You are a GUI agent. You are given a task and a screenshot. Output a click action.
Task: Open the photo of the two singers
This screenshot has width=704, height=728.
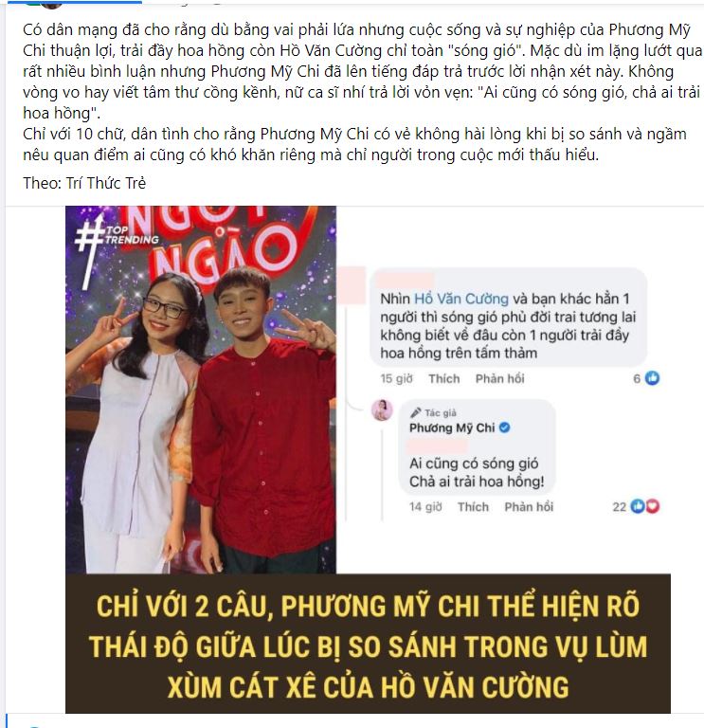[201, 390]
